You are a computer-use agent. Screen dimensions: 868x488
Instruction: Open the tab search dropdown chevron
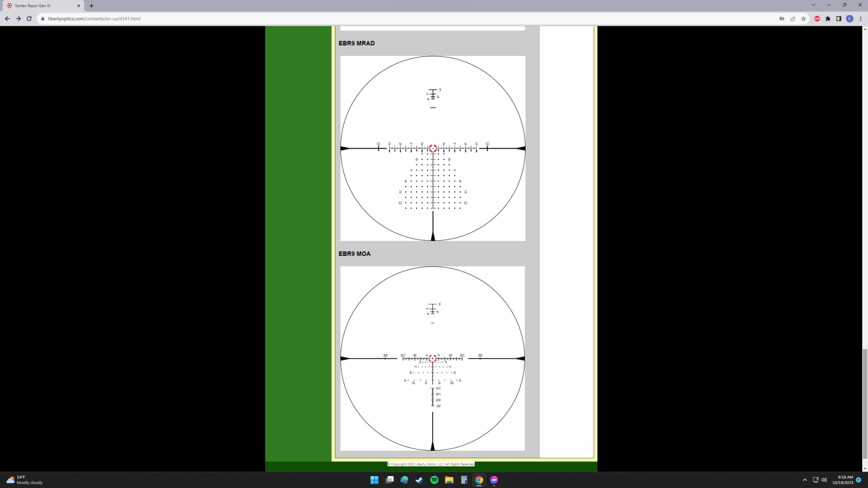(813, 5)
